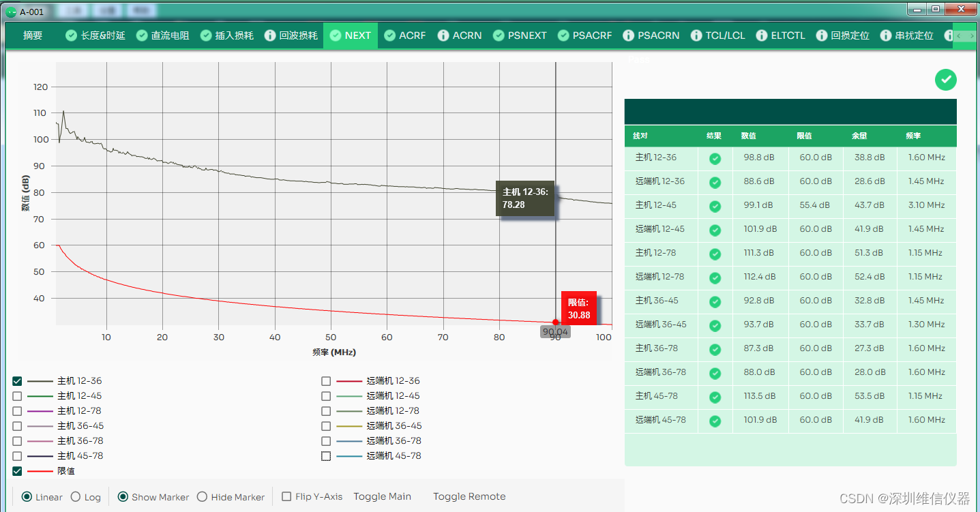Enable the 主机 12-78 trace checkbox

pyautogui.click(x=17, y=411)
